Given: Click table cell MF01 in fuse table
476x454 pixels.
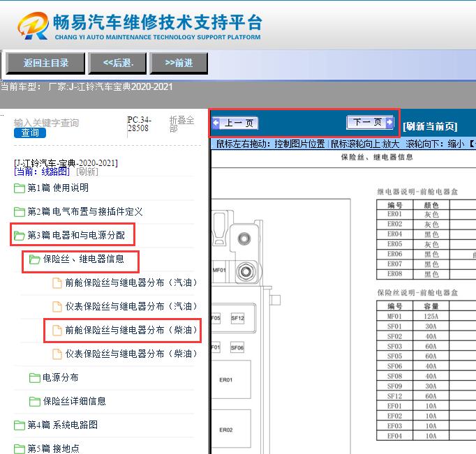Looking at the screenshot, I should click(x=394, y=317).
